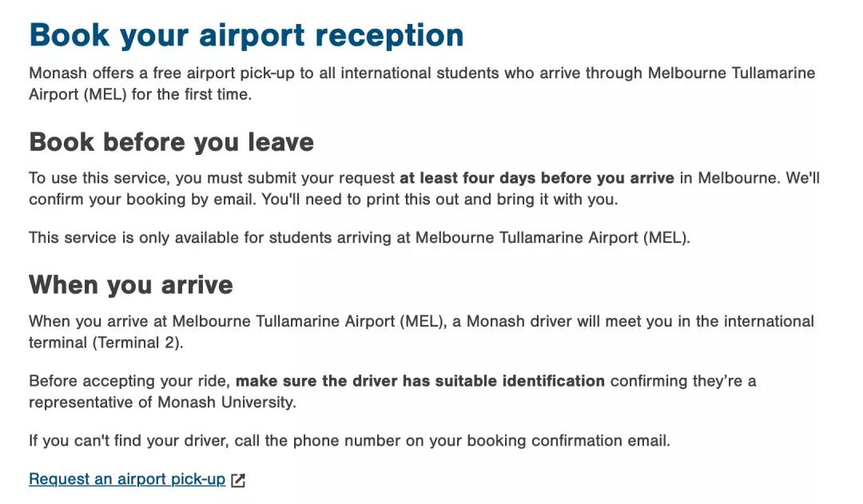
Task: Click the When you arrive heading
Action: point(131,285)
